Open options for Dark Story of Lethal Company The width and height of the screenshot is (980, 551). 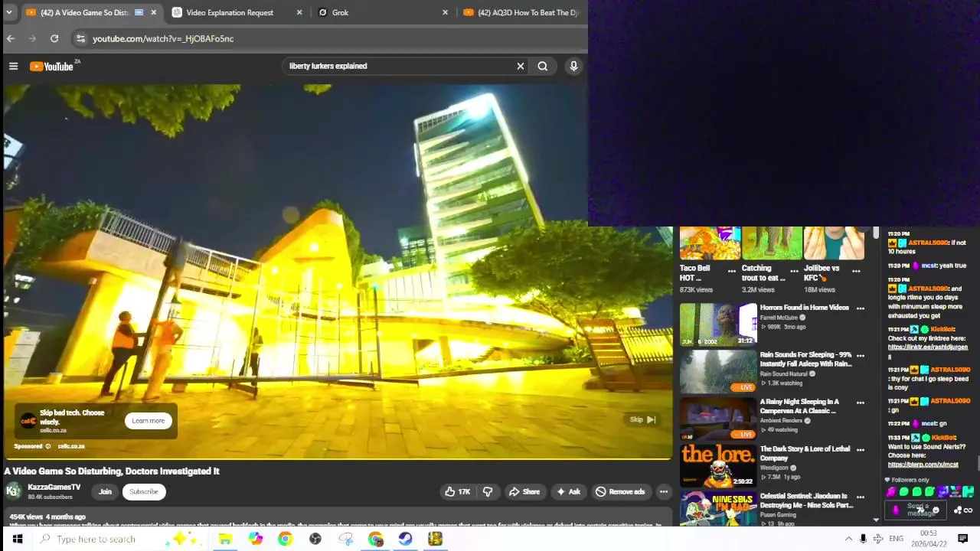(861, 450)
